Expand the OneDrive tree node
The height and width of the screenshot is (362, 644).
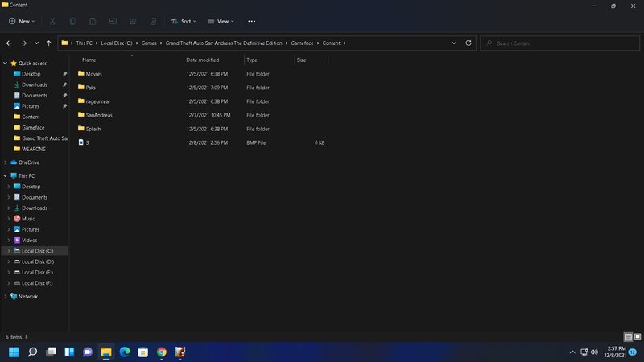point(6,162)
